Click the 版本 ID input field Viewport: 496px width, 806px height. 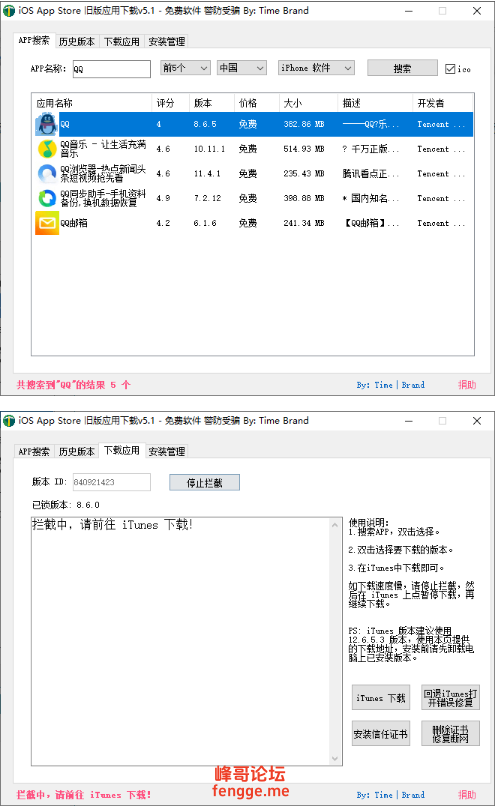click(x=112, y=482)
